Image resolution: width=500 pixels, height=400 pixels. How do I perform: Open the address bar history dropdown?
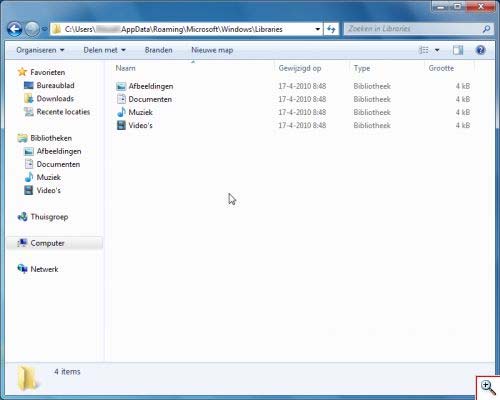point(317,29)
